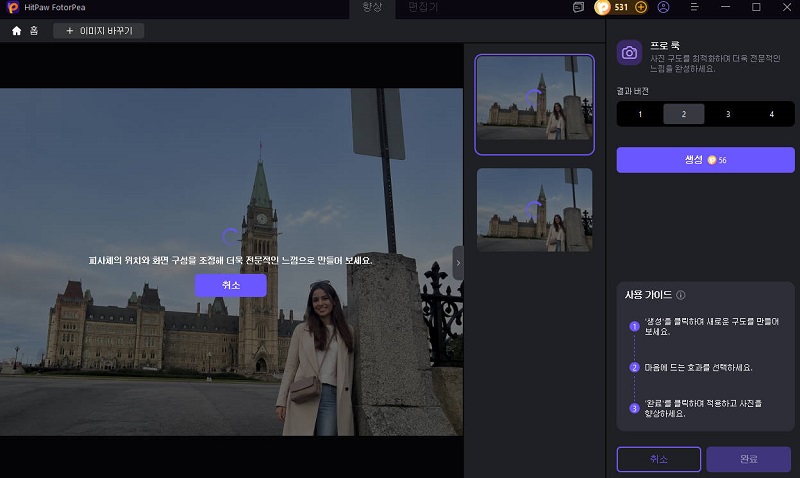Select result version 2
800x478 pixels.
click(x=684, y=114)
